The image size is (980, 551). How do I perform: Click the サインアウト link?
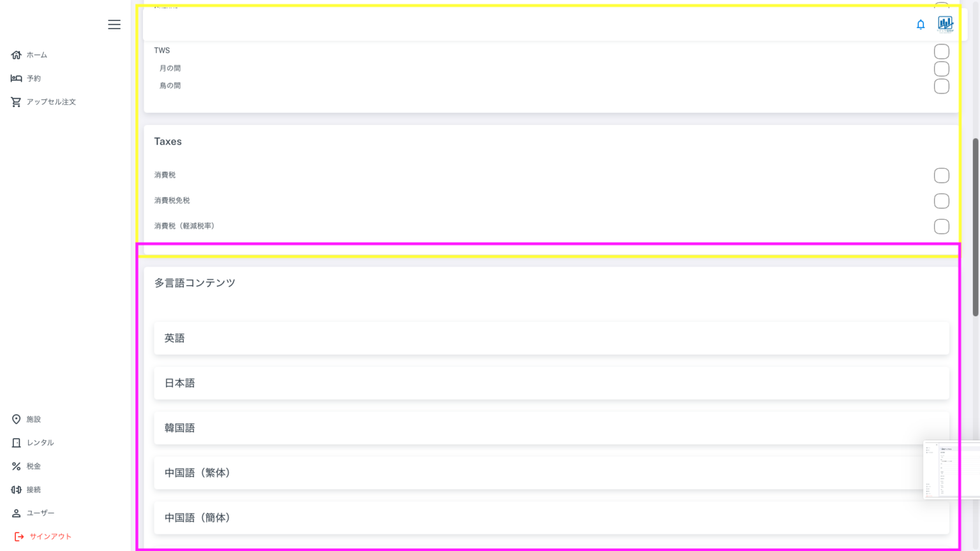pos(50,536)
